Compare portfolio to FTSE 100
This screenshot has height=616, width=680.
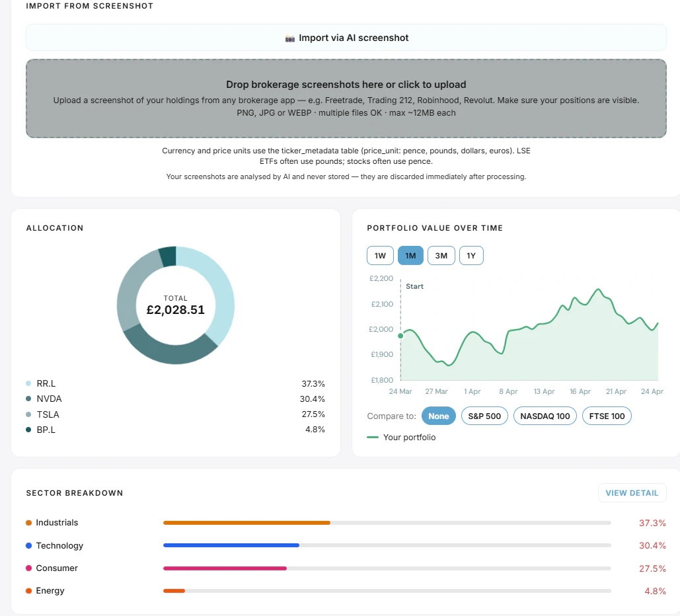point(607,416)
